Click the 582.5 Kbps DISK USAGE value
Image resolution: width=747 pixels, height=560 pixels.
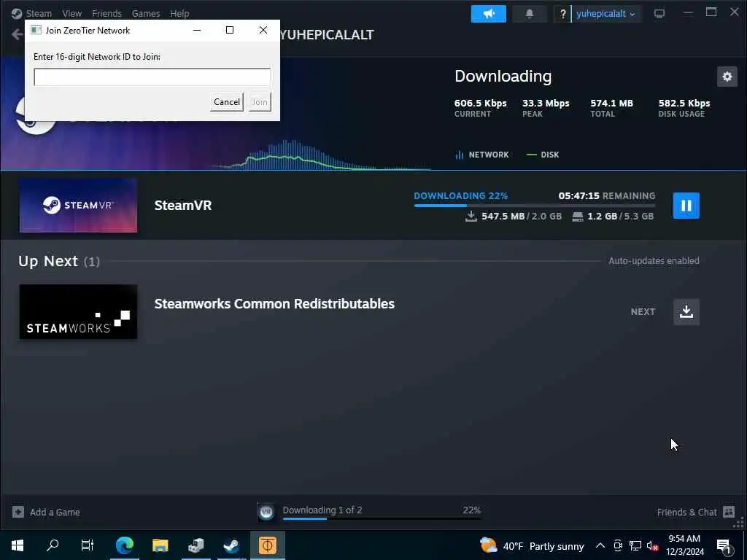tap(684, 104)
